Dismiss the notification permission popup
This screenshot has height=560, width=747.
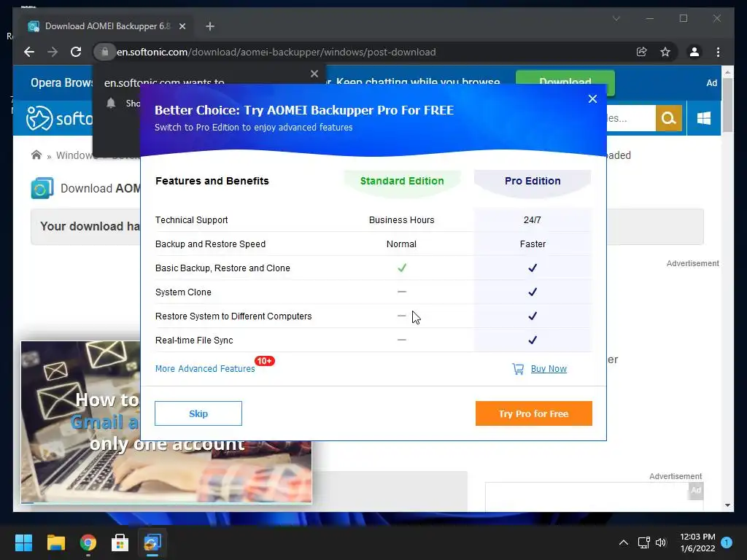314,74
